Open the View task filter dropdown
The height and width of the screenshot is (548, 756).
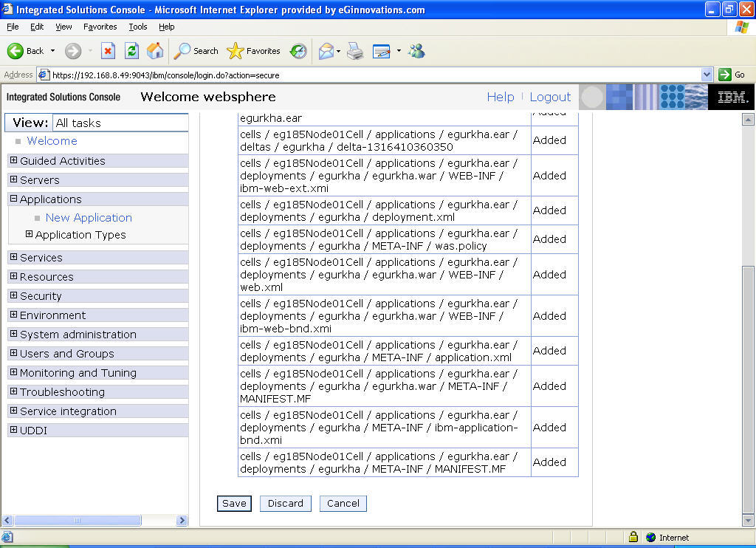120,123
